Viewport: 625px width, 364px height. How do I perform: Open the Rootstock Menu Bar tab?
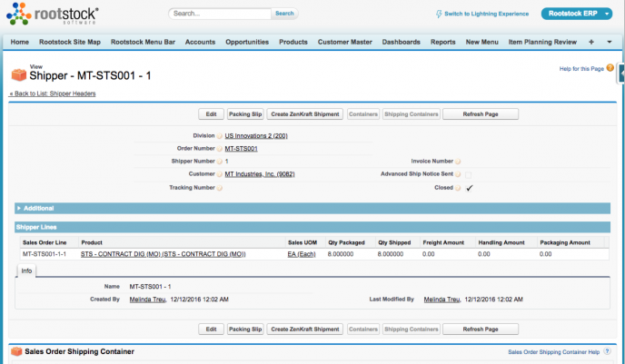[144, 42]
